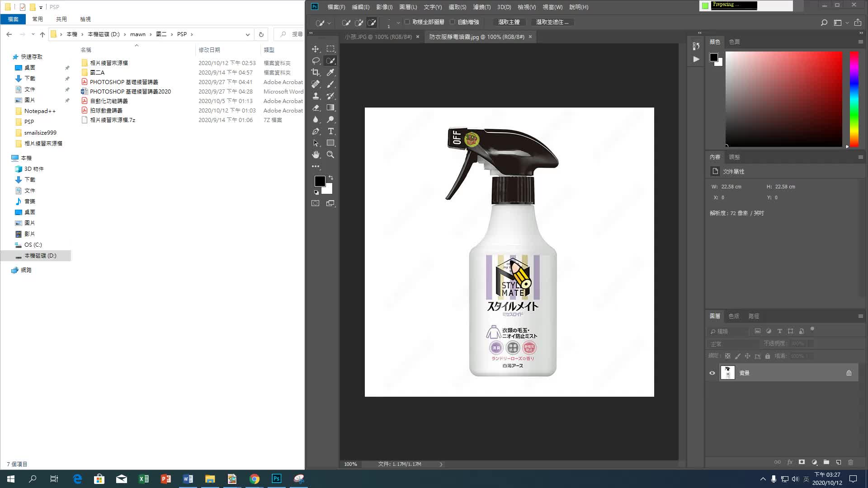Open the Color panel options menu
This screenshot has height=488, width=868.
click(861, 42)
